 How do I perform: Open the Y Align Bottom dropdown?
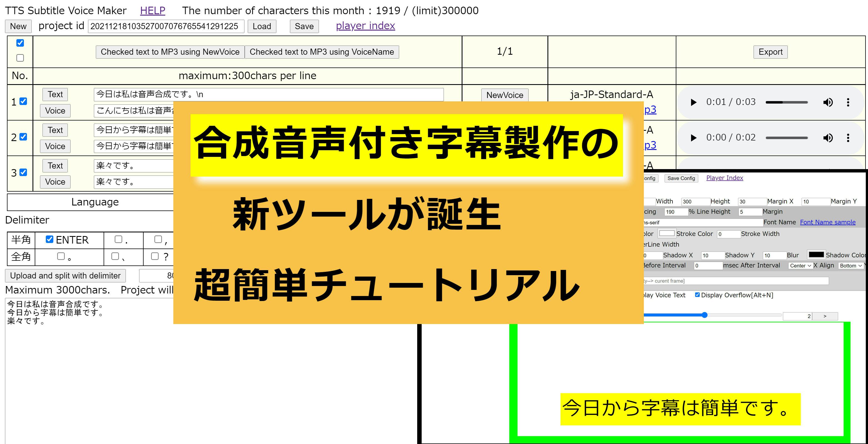[x=851, y=265]
